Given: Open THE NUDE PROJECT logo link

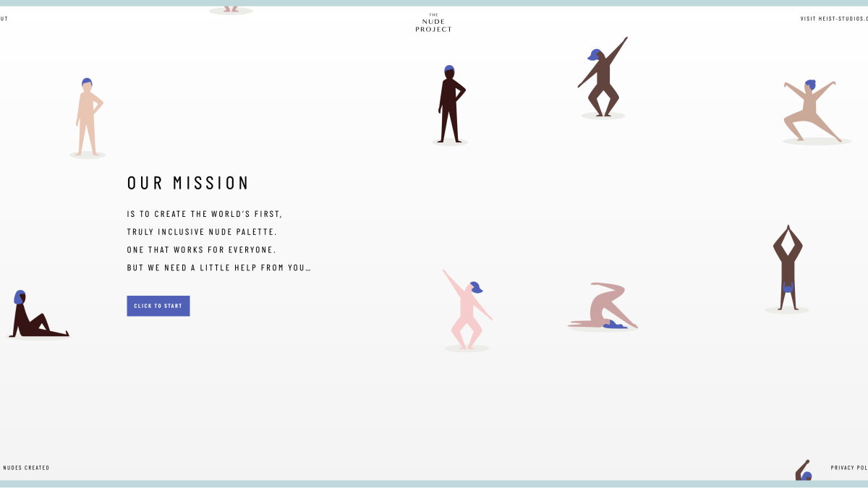Looking at the screenshot, I should [x=433, y=22].
